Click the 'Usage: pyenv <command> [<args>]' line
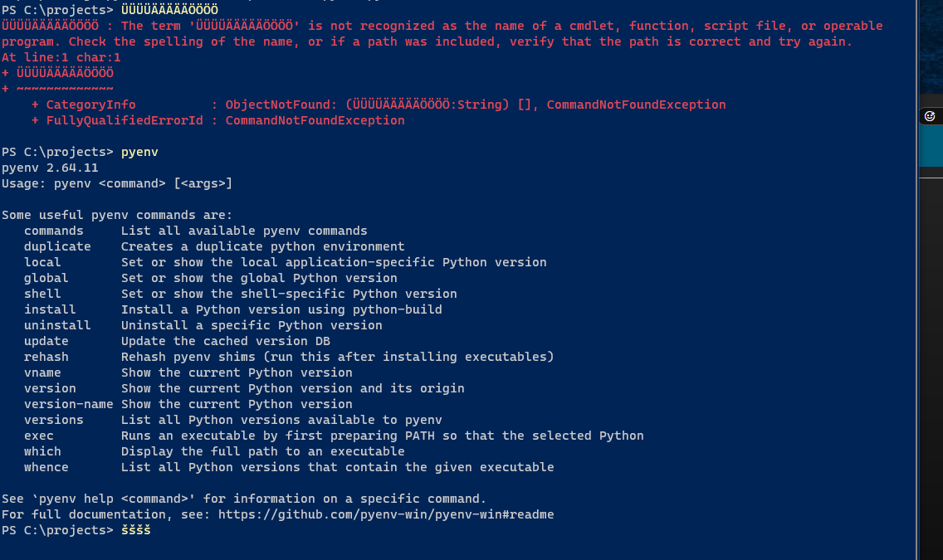 click(x=117, y=183)
